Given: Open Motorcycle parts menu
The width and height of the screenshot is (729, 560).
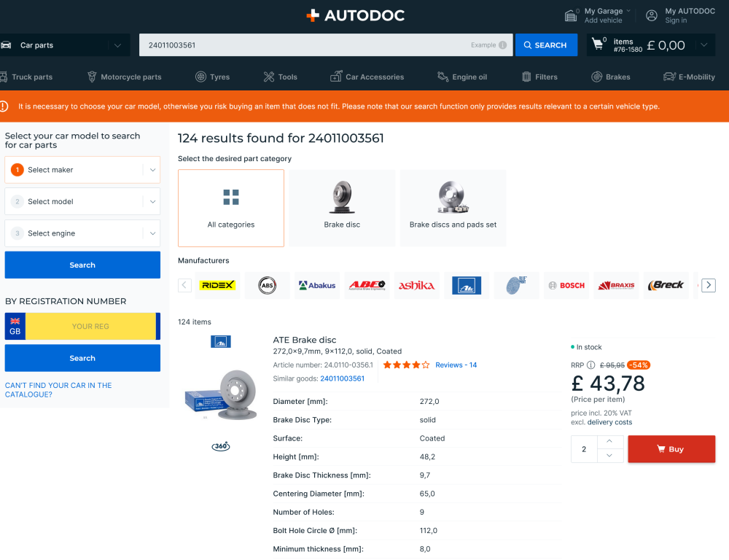Looking at the screenshot, I should [124, 77].
